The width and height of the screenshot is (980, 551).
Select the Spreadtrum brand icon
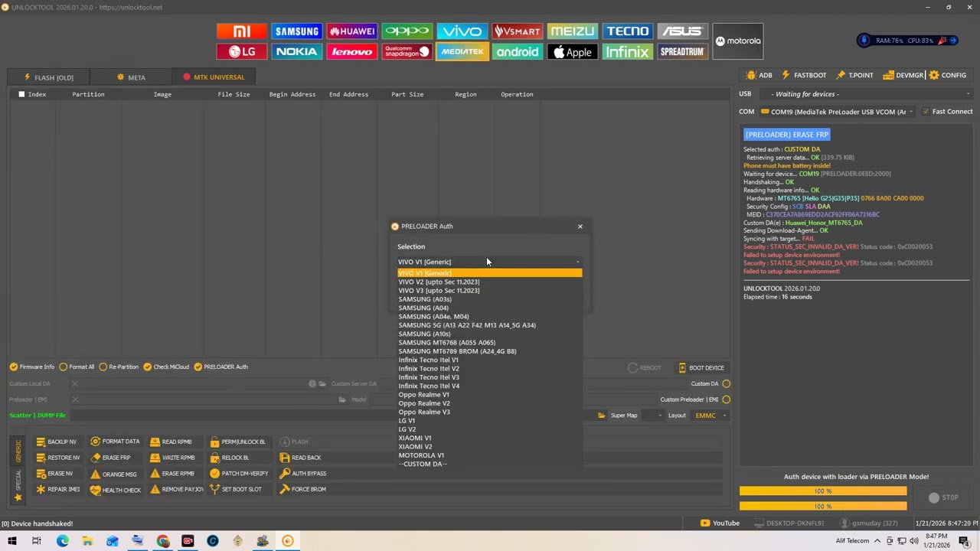point(683,52)
